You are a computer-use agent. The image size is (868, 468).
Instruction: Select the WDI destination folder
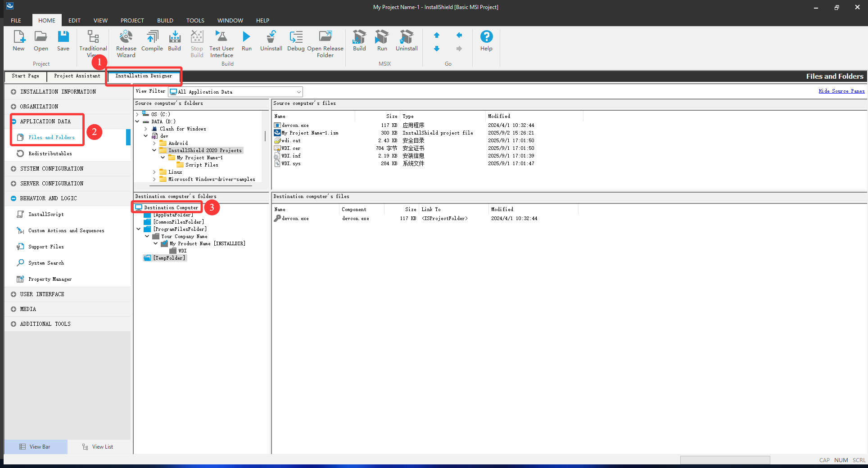pos(182,251)
